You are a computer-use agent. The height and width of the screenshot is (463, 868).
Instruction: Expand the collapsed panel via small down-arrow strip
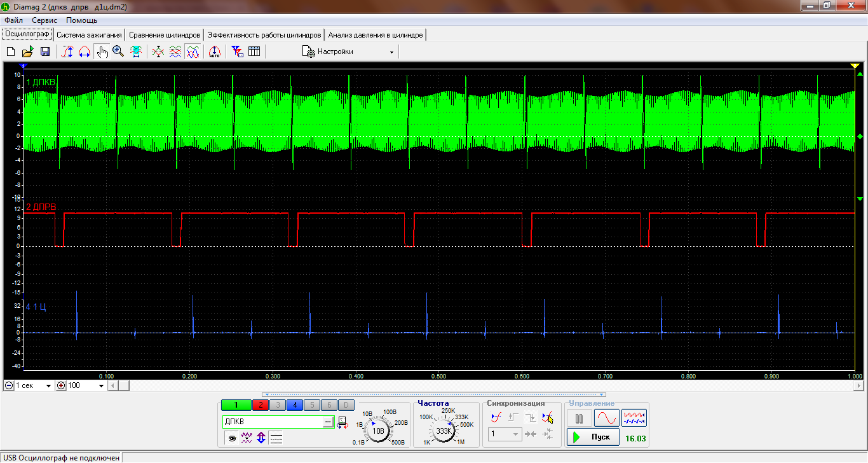(433, 395)
